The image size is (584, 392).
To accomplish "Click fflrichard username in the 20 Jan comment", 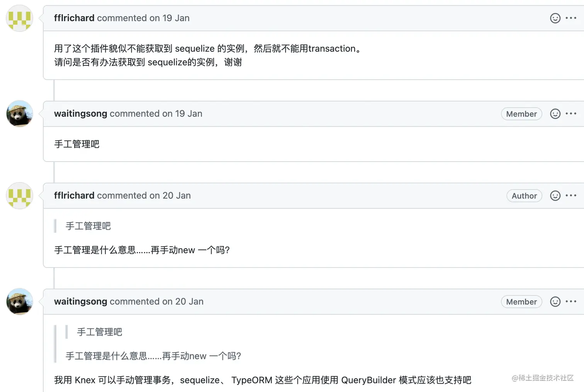I will click(74, 196).
